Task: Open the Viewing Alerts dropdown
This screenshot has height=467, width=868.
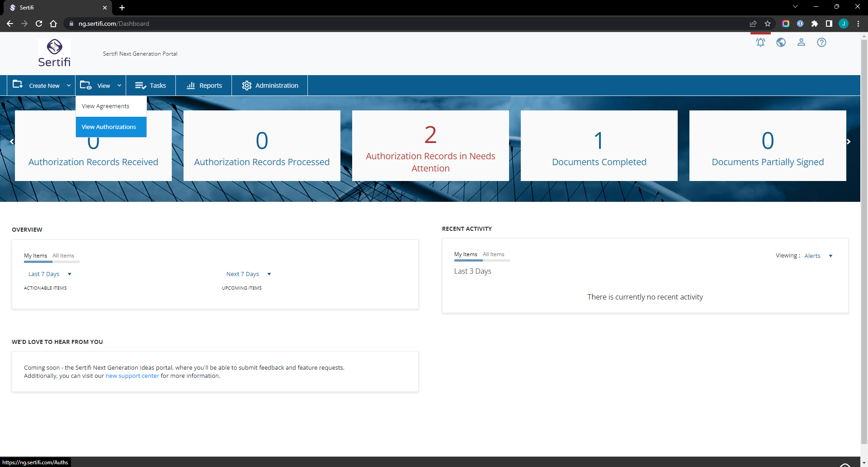Action: [x=818, y=256]
